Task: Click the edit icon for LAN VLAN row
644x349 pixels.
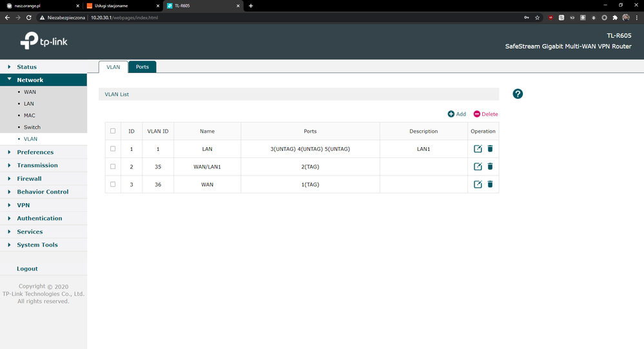Action: point(478,148)
